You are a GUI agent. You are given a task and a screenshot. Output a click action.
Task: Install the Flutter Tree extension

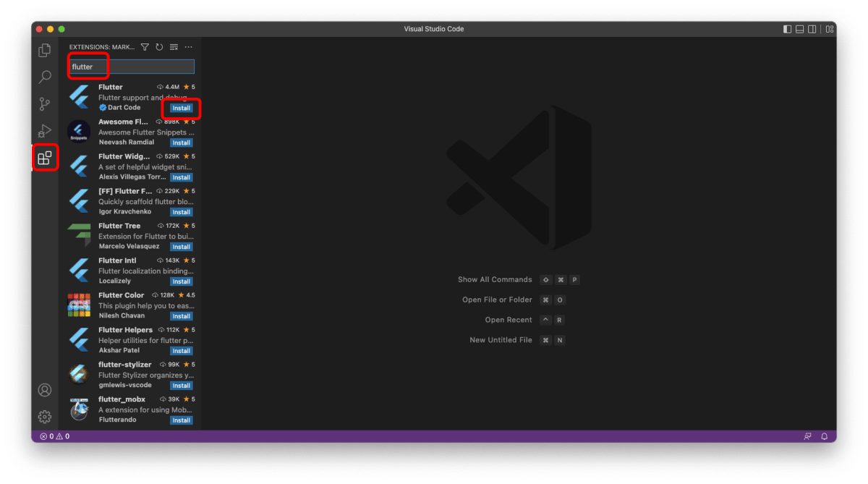tap(182, 247)
